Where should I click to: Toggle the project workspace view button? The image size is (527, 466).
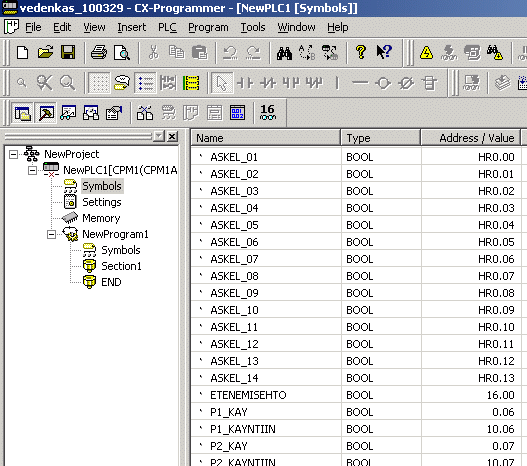(x=23, y=113)
